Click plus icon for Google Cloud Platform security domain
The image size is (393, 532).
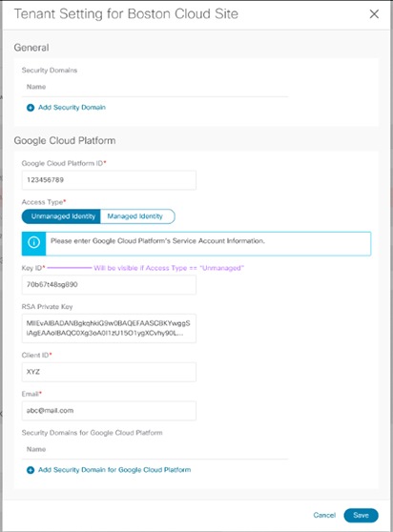(31, 470)
